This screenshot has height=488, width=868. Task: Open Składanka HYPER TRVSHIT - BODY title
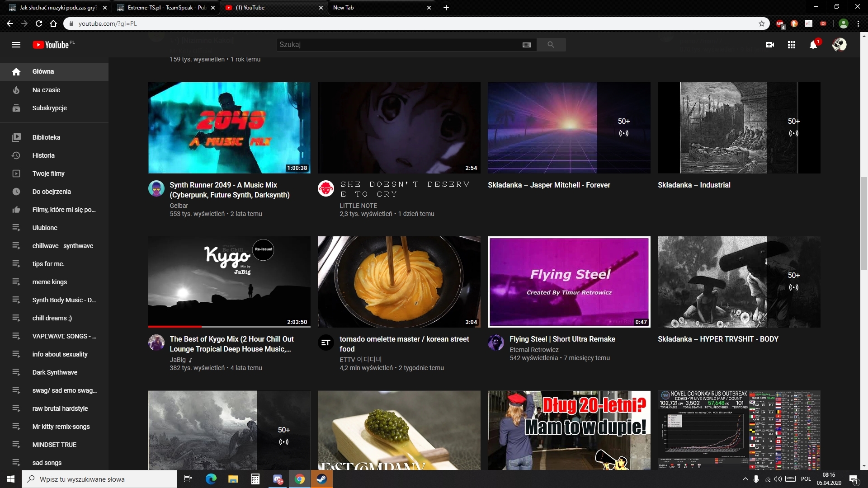click(718, 339)
